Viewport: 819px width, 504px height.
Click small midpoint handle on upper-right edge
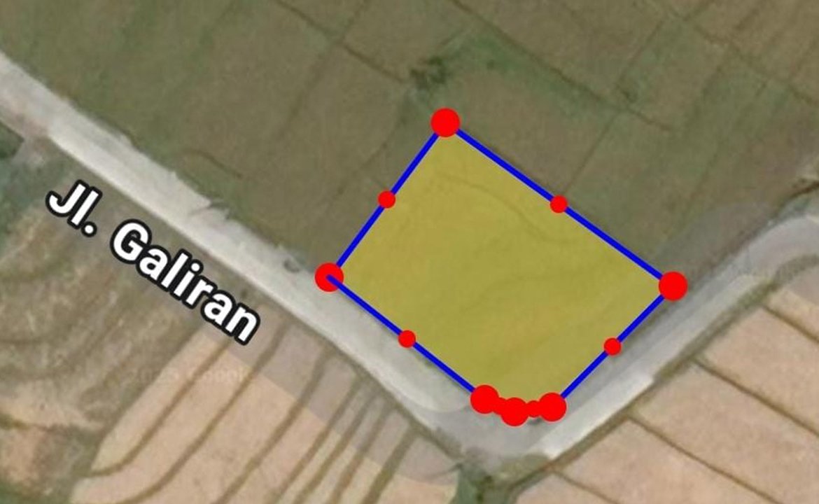click(559, 204)
